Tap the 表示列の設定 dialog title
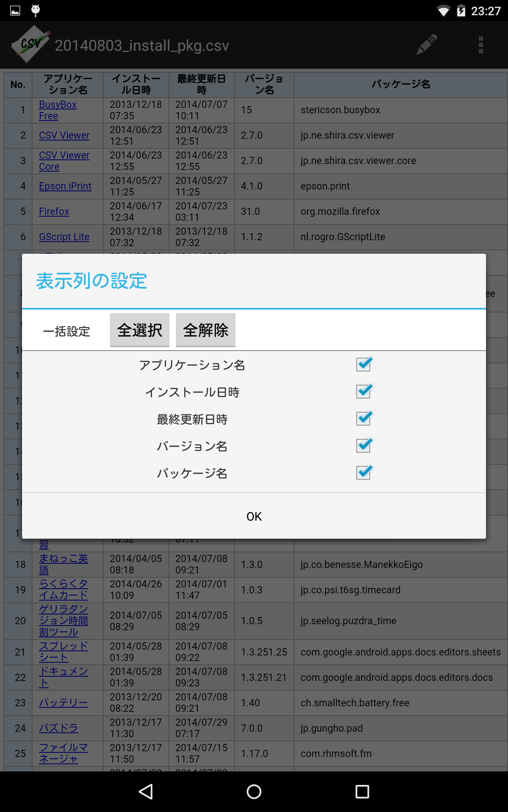This screenshot has height=812, width=508. coord(91,281)
